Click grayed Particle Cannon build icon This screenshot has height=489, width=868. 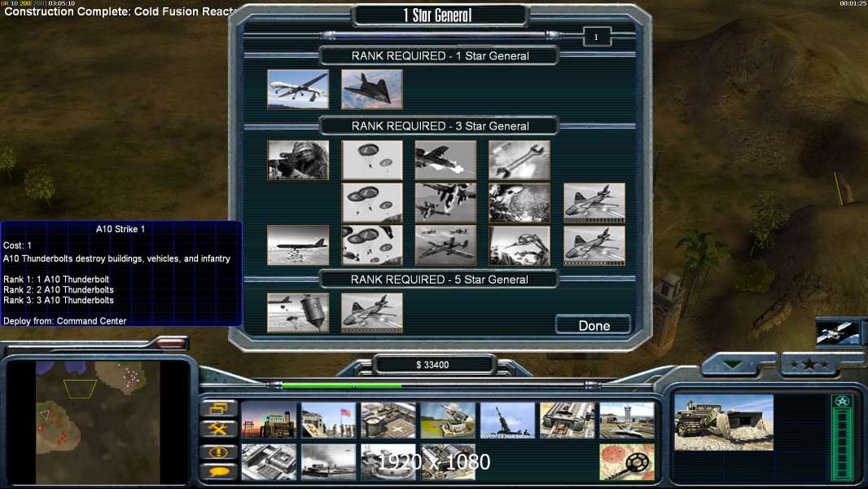pyautogui.click(x=388, y=462)
